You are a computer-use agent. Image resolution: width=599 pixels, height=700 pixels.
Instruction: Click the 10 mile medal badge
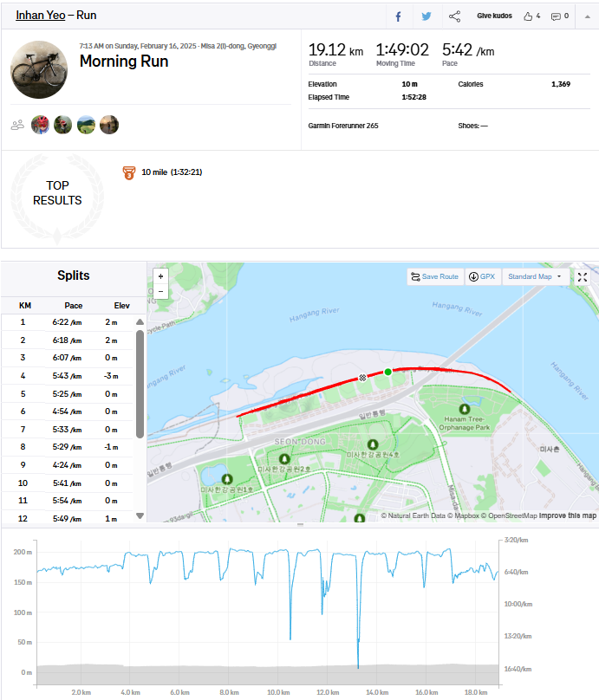coord(129,172)
